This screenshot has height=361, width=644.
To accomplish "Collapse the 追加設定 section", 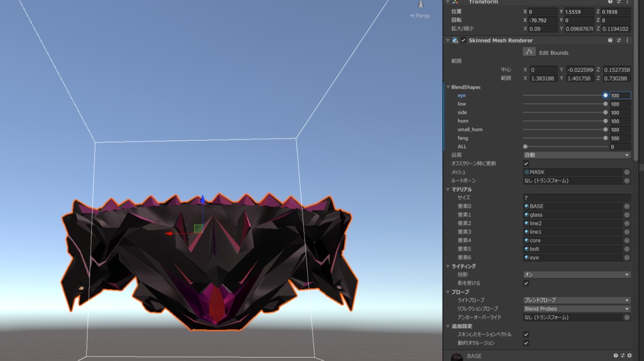I will tap(448, 326).
